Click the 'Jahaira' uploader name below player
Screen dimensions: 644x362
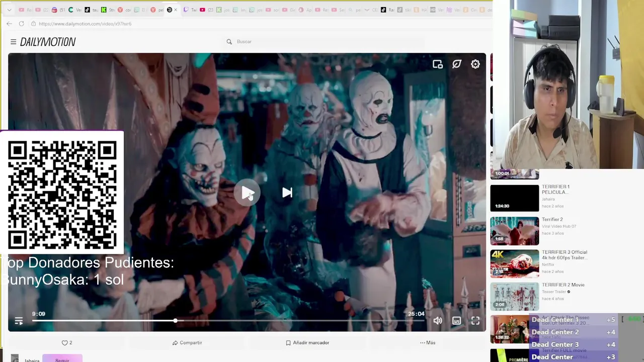coord(32,360)
